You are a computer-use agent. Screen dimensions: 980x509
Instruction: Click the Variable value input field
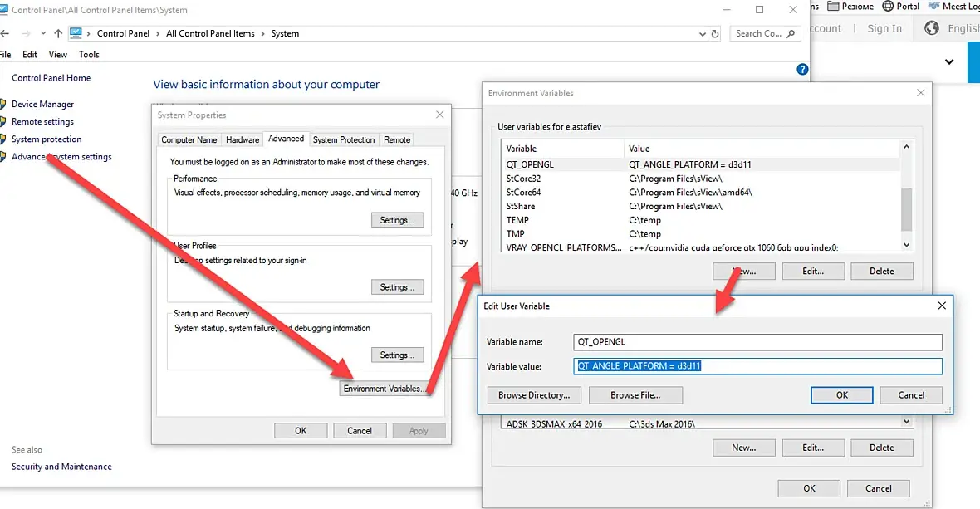(757, 366)
